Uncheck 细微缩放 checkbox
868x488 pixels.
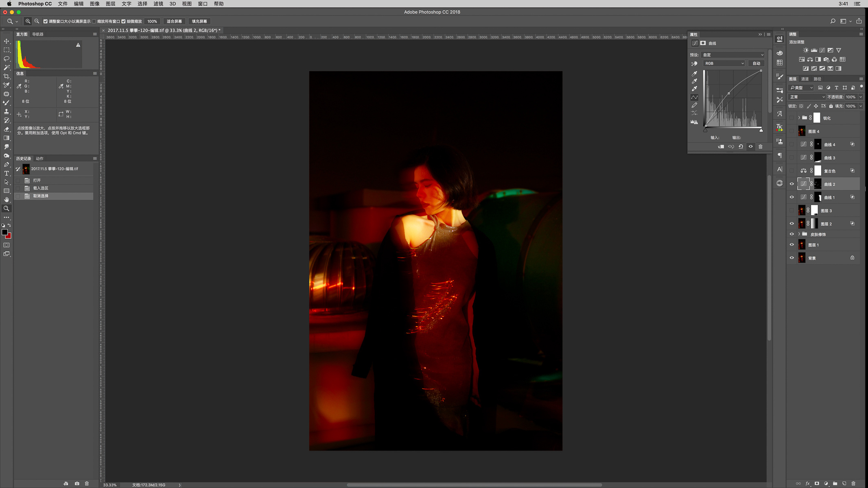tap(124, 22)
